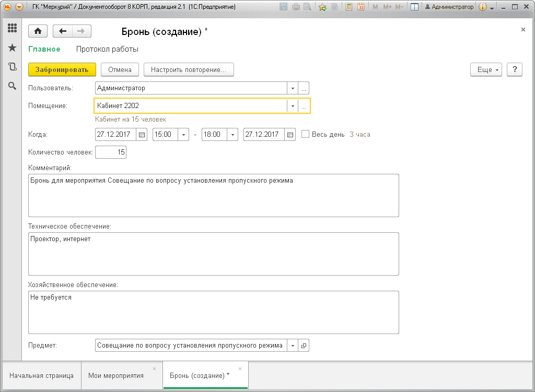
Task: Open the calculator icon in title bar
Action: coord(348,7)
